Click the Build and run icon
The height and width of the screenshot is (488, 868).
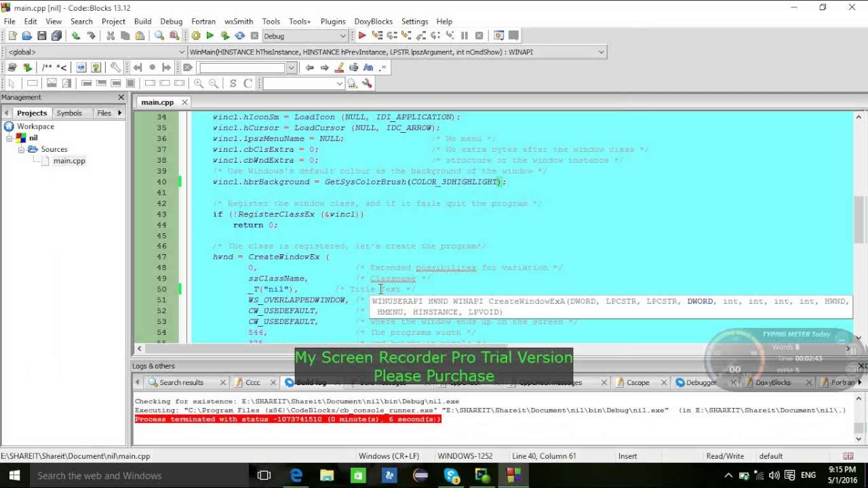225,36
